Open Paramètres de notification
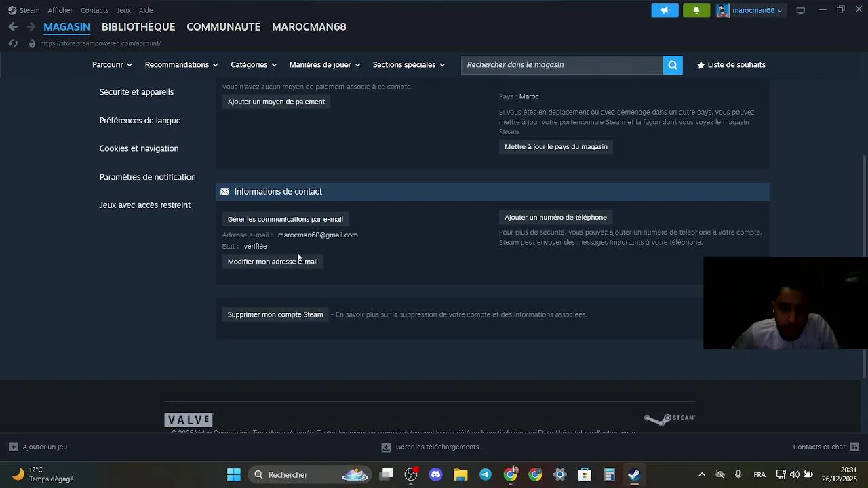This screenshot has width=868, height=488. pos(147,177)
